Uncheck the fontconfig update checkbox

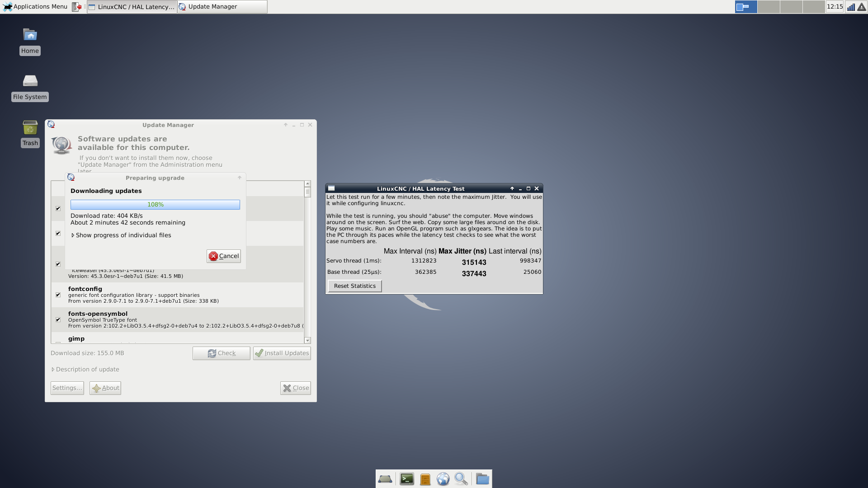58,295
